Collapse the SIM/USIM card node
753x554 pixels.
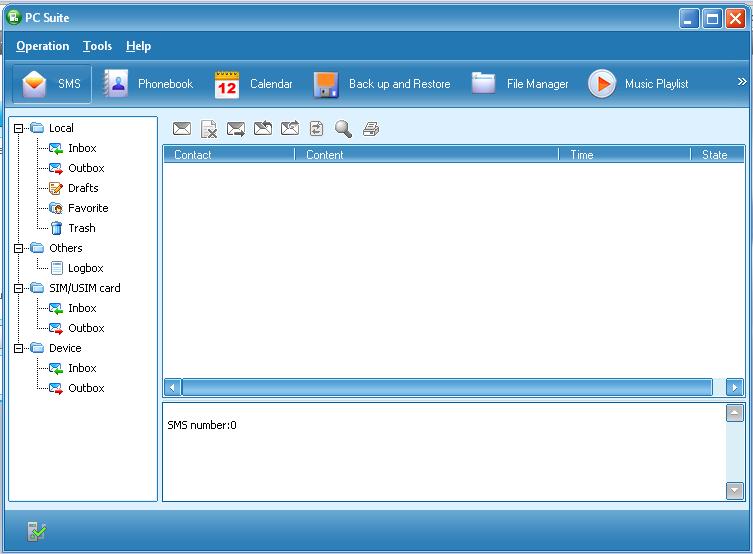18,288
